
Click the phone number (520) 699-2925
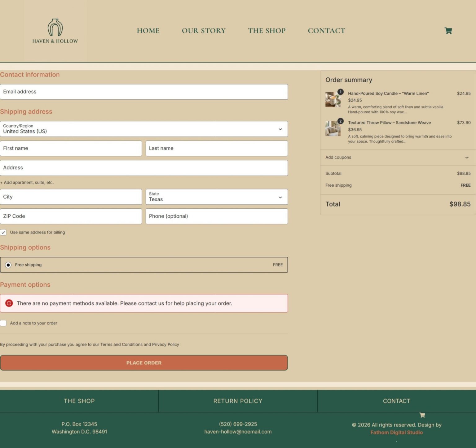click(238, 424)
